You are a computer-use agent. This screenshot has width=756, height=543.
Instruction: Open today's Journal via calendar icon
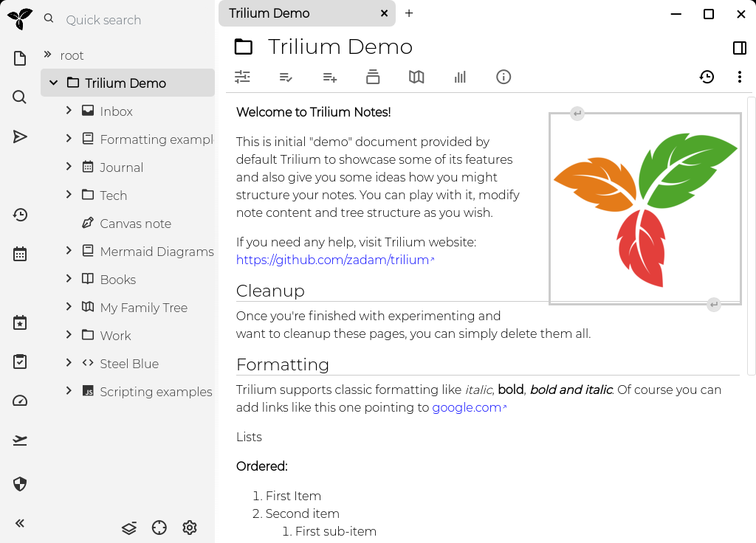(x=19, y=253)
